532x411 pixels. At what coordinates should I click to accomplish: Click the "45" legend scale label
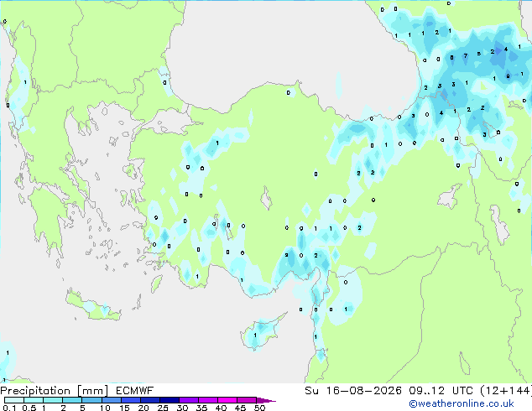[x=240, y=408]
